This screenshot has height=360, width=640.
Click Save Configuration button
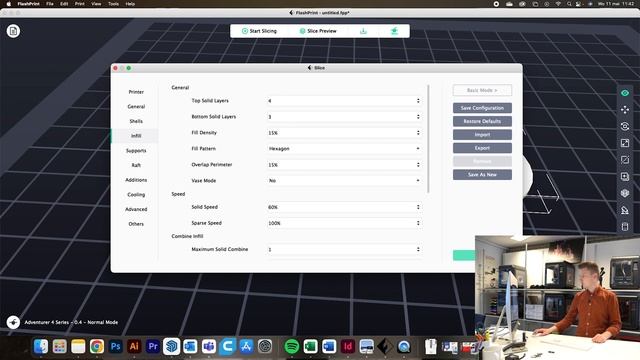pos(482,108)
